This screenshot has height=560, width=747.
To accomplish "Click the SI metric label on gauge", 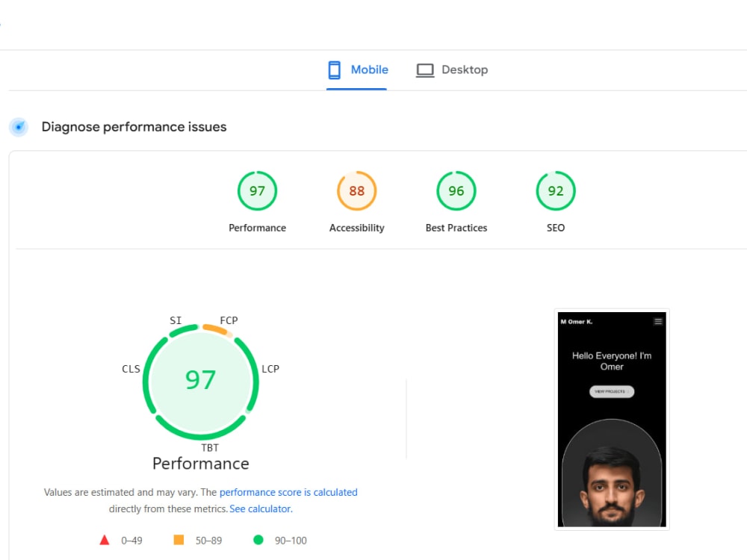I will [x=176, y=320].
